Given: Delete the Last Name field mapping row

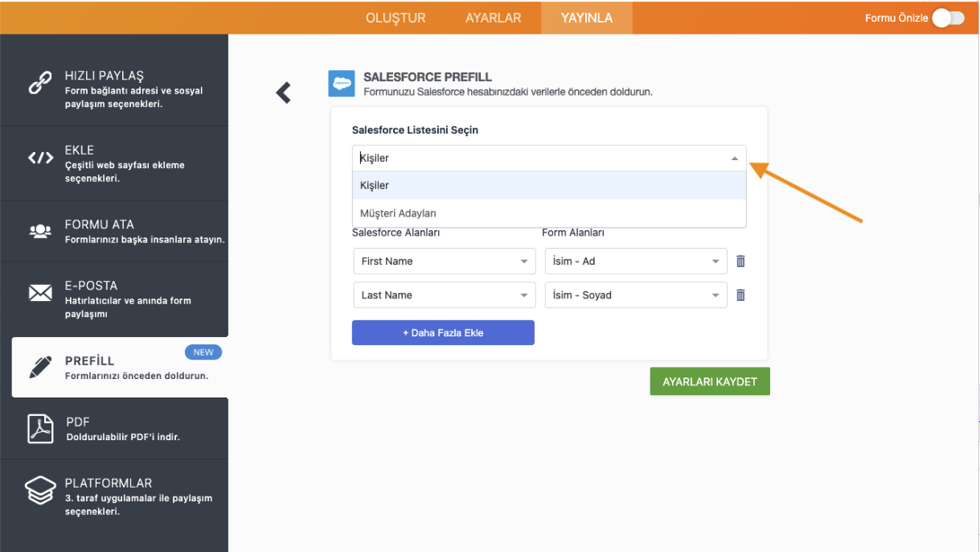Looking at the screenshot, I should pyautogui.click(x=740, y=295).
